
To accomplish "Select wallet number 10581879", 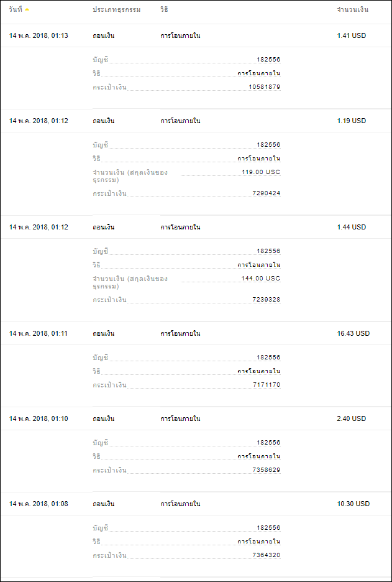I will click(265, 87).
